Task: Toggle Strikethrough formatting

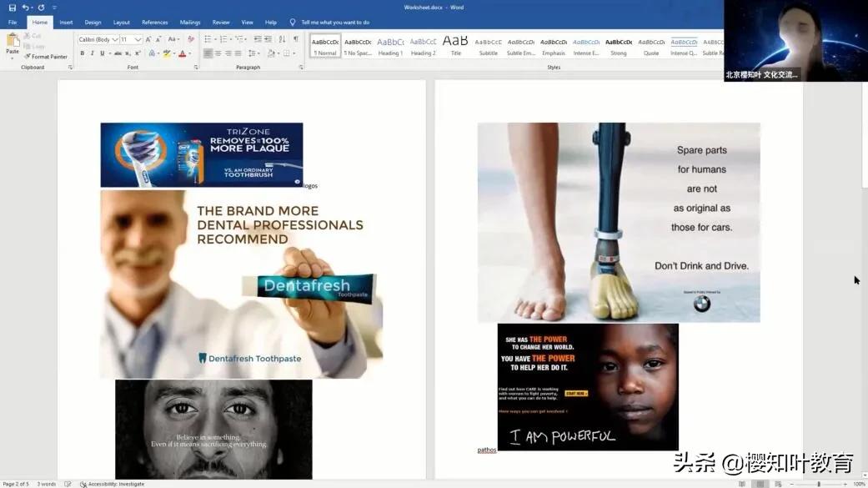Action: click(x=118, y=53)
